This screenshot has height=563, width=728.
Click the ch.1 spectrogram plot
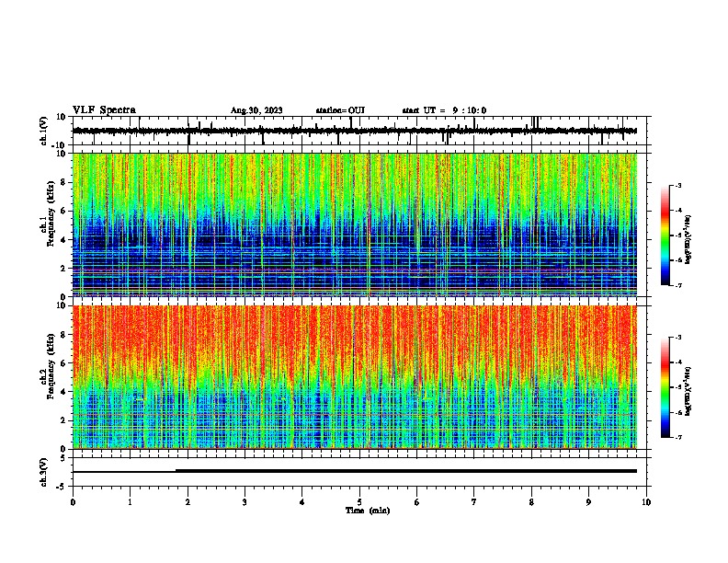point(355,224)
